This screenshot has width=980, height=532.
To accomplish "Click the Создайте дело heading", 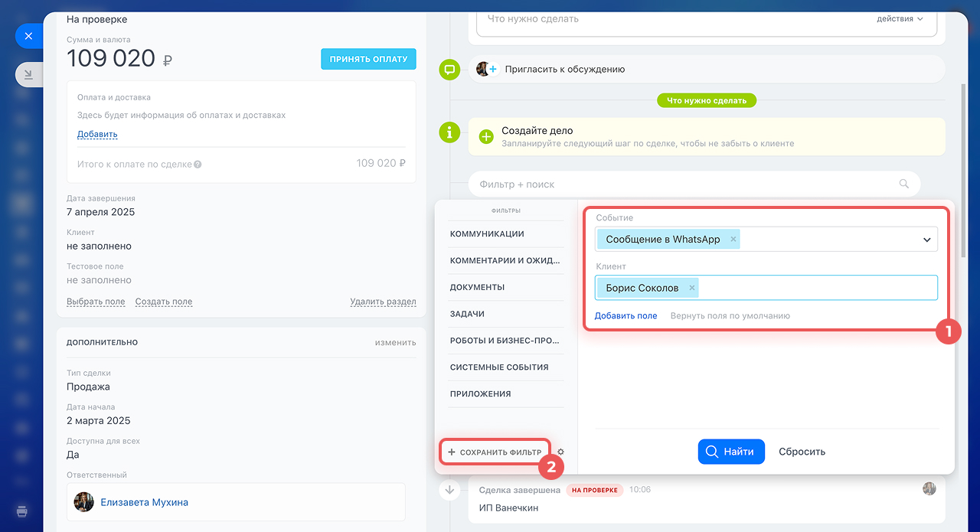I will click(537, 131).
